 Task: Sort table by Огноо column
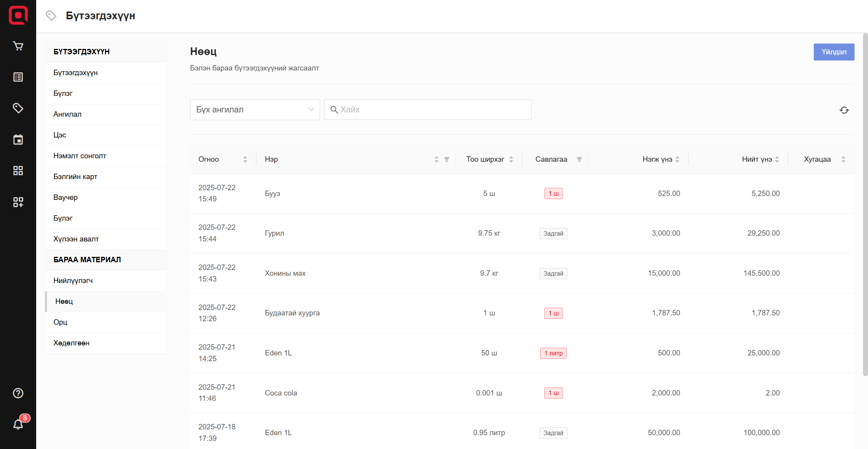coord(245,159)
